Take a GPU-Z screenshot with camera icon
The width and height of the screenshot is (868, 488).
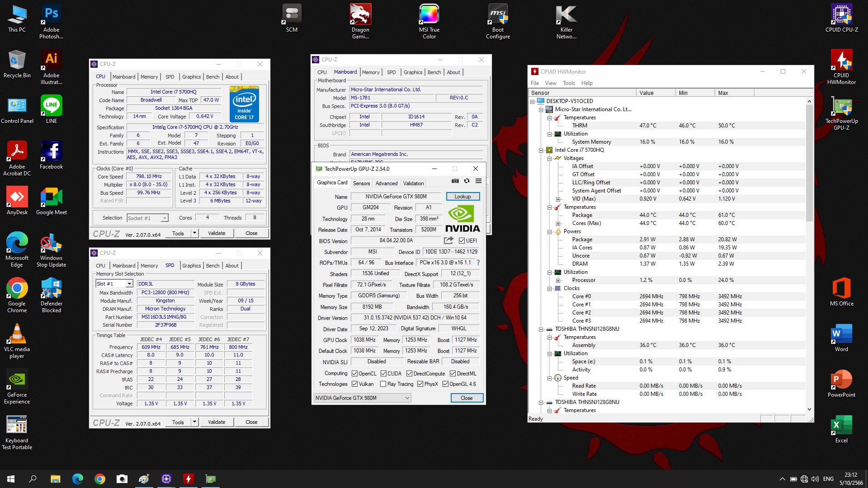[x=455, y=181]
